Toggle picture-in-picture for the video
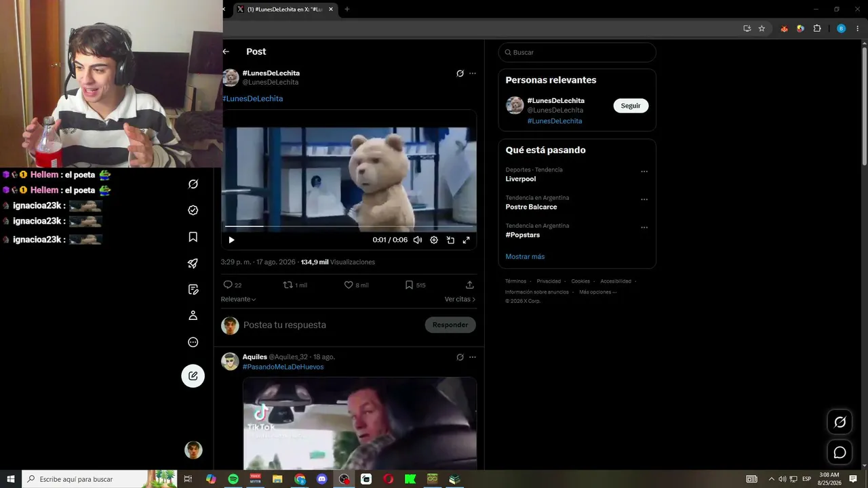Viewport: 868px width, 488px height. (450, 240)
